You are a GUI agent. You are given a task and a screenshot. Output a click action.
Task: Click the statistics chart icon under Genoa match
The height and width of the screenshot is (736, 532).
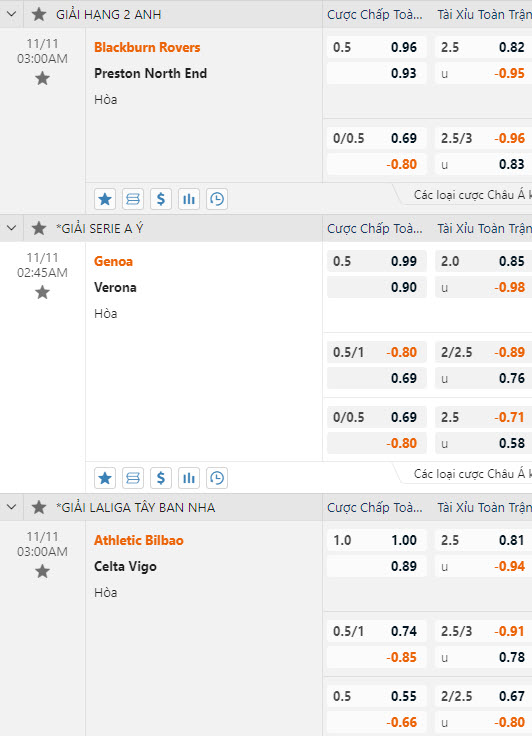click(189, 478)
